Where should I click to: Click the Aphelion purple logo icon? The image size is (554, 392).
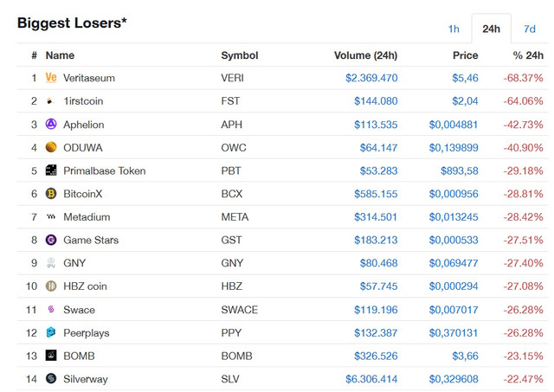51,124
